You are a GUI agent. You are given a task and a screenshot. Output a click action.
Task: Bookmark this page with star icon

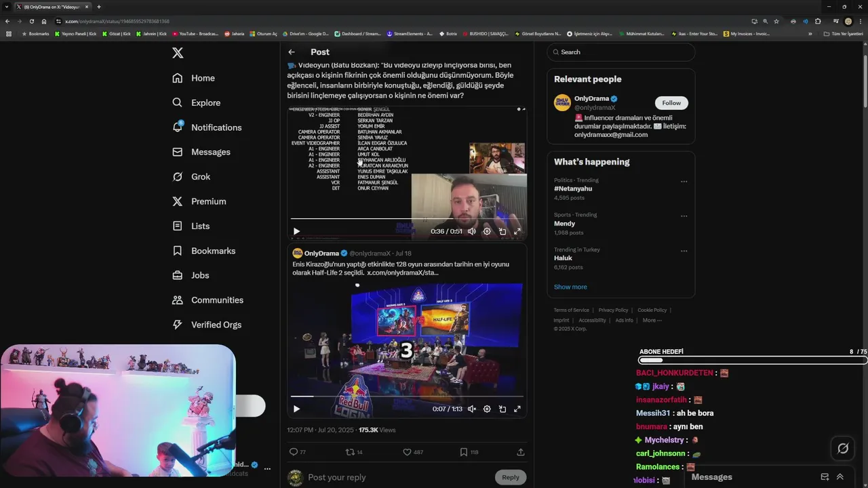pos(776,21)
